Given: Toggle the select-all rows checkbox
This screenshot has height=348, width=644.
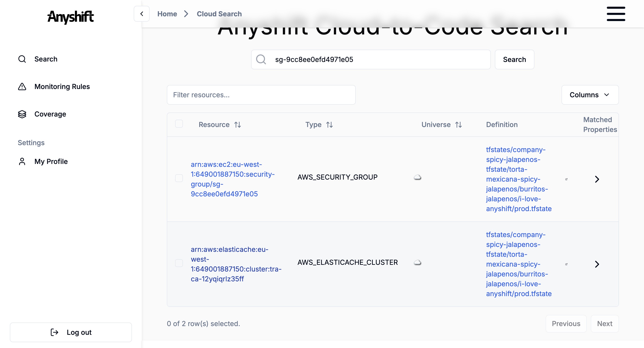Looking at the screenshot, I should click(x=179, y=124).
